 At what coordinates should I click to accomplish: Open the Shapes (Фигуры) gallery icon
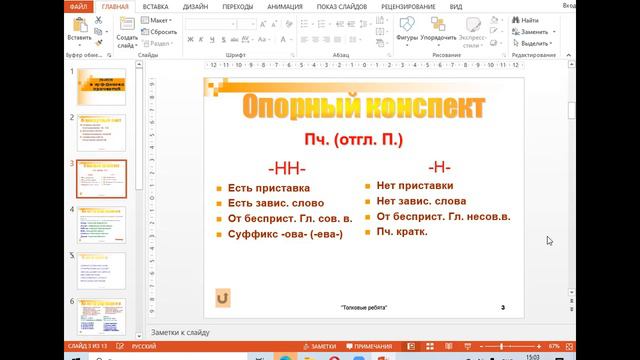click(407, 24)
